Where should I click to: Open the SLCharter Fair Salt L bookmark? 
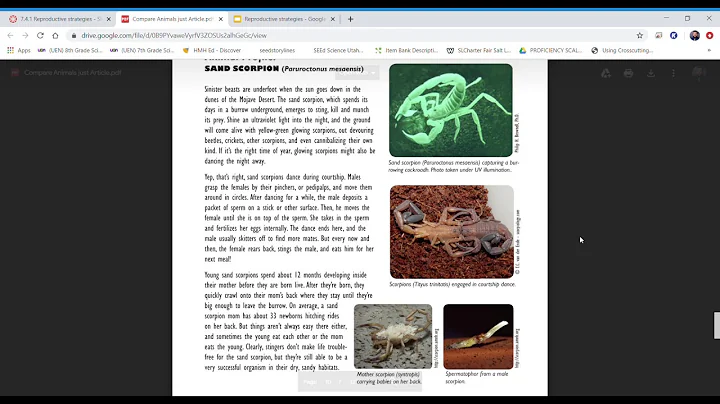[x=479, y=50]
